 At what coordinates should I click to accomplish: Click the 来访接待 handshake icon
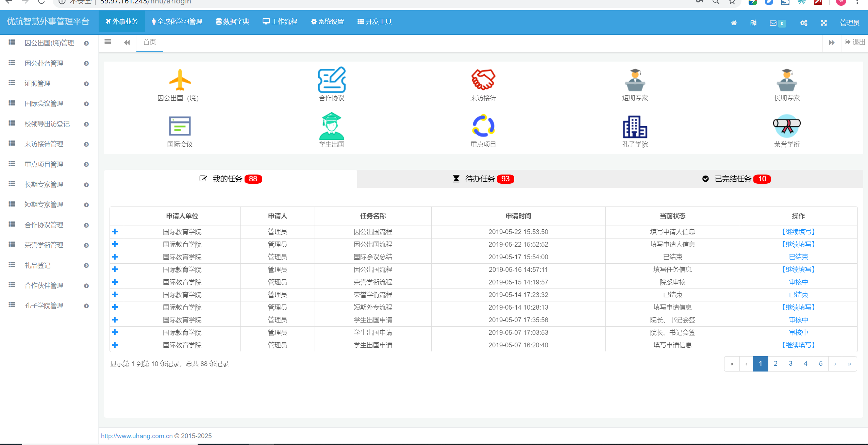click(x=483, y=80)
